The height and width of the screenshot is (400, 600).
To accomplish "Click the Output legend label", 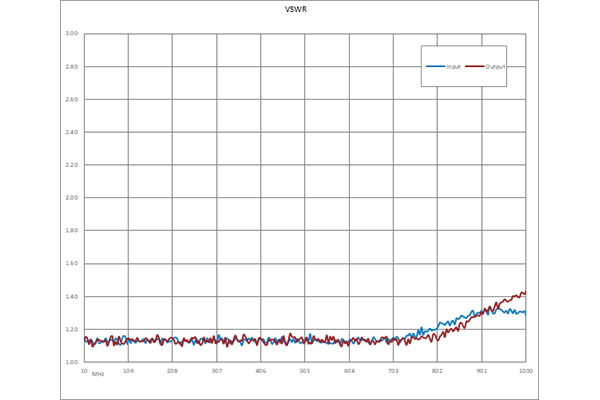I will pyautogui.click(x=494, y=66).
